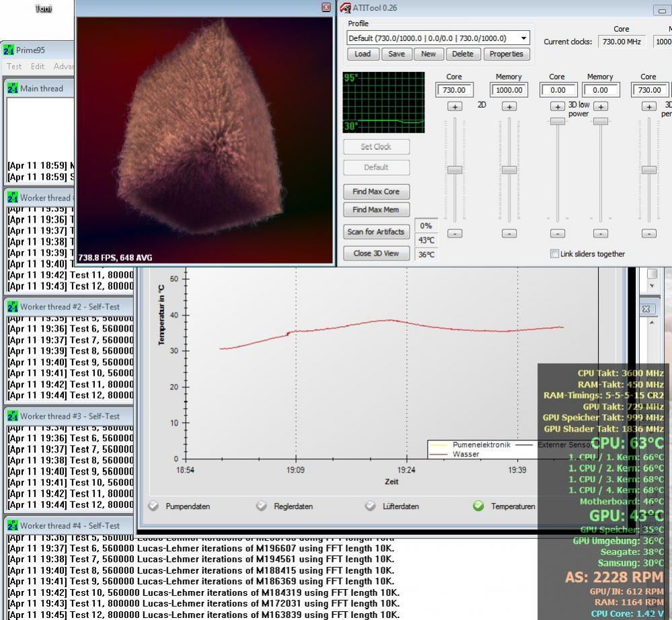
Task: Click the Save profile button
Action: click(x=396, y=54)
